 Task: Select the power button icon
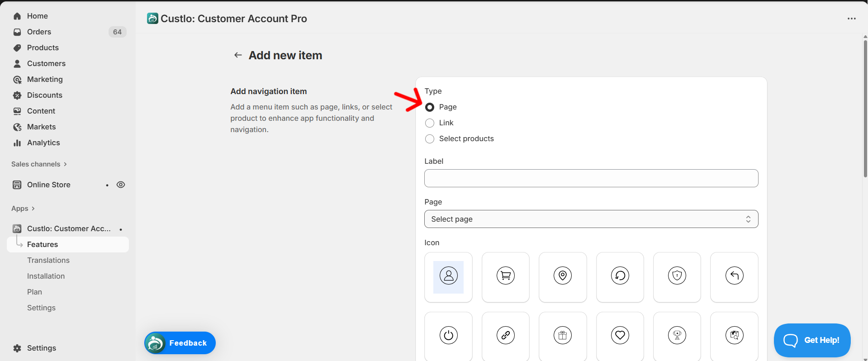[x=448, y=336]
